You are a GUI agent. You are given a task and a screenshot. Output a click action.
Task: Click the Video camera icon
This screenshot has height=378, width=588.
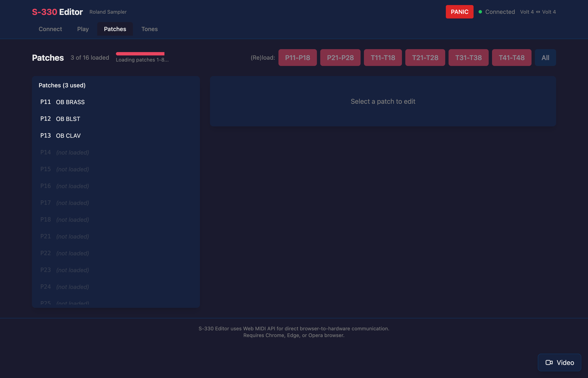550,362
